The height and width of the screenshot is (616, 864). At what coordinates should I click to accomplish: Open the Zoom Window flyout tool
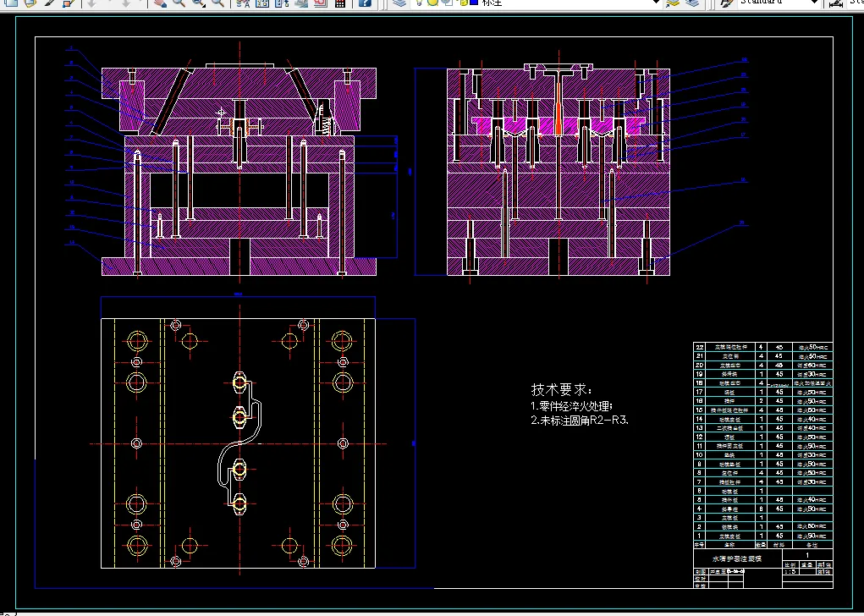click(x=198, y=3)
